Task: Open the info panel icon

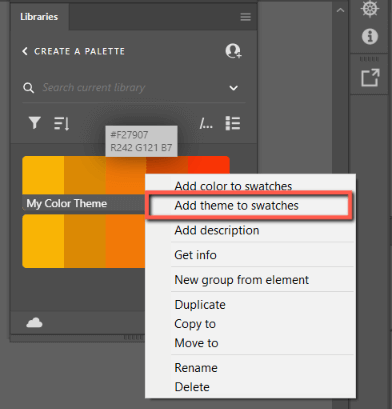Action: 370,36
